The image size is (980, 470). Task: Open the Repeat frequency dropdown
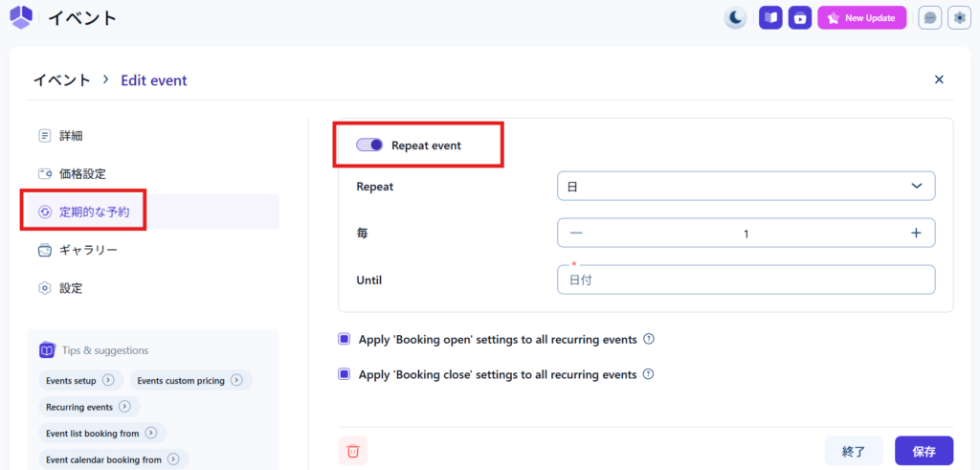click(x=746, y=186)
